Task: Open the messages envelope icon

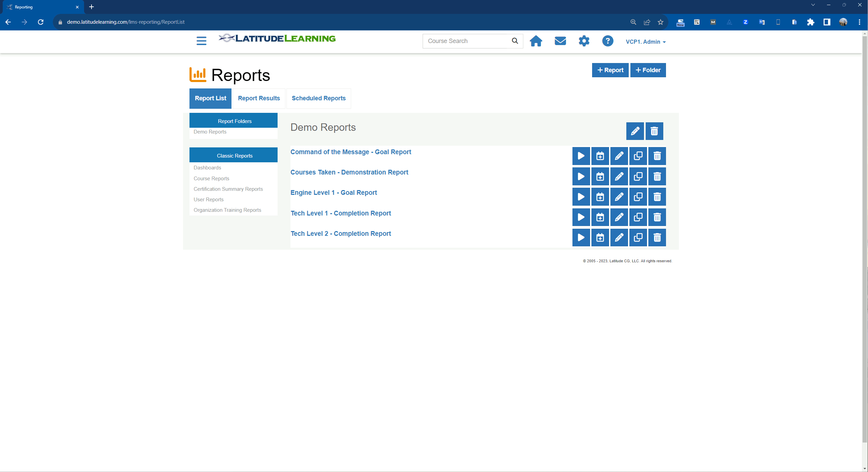Action: (x=560, y=41)
